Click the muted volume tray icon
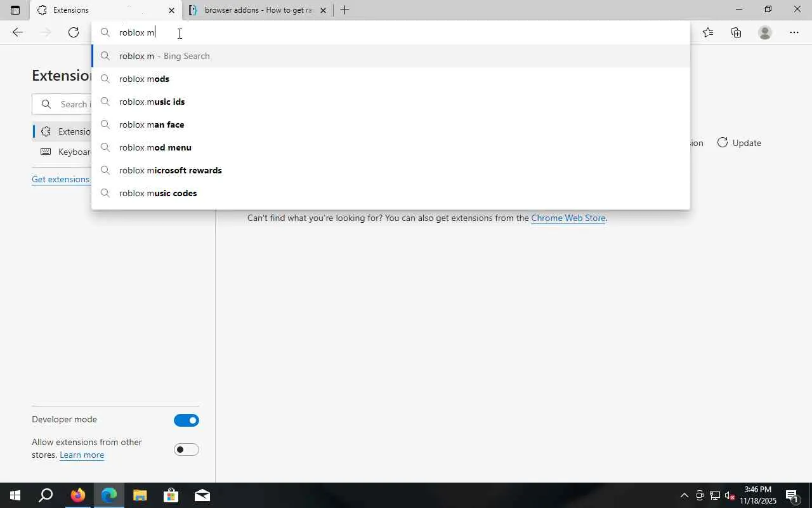812x508 pixels. tap(730, 495)
